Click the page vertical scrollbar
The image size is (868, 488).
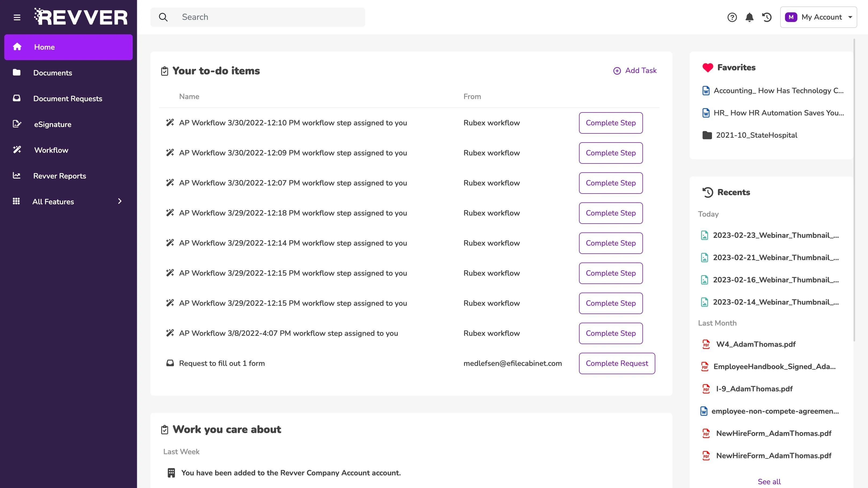point(854,190)
